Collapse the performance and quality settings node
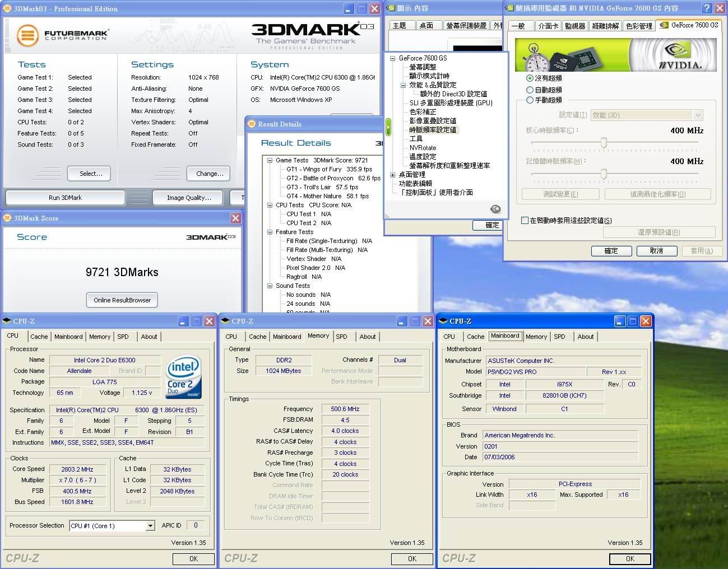This screenshot has height=569, width=728. coord(403,85)
